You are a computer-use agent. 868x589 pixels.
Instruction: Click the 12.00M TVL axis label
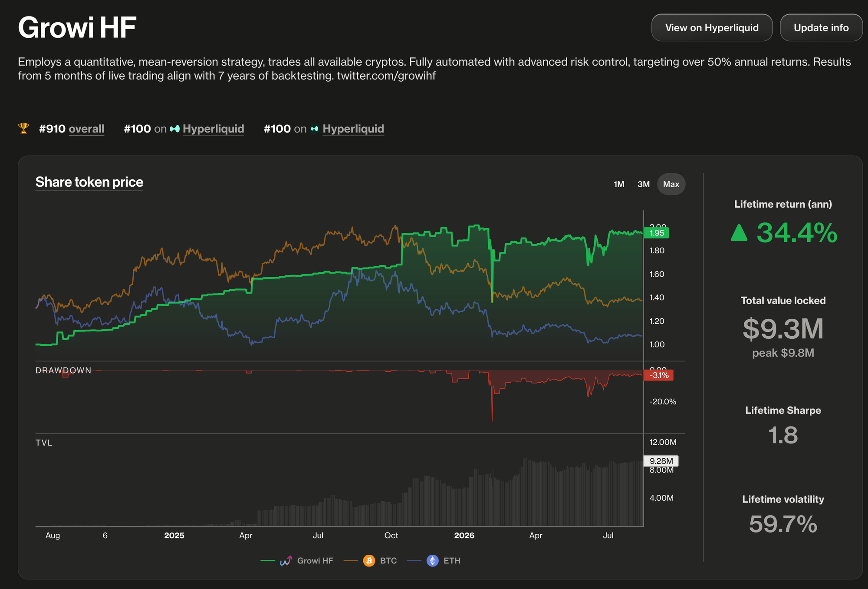pos(663,442)
